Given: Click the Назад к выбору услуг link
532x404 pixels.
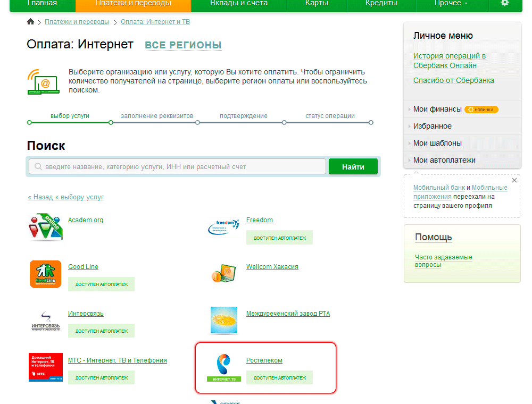Looking at the screenshot, I should coord(66,197).
